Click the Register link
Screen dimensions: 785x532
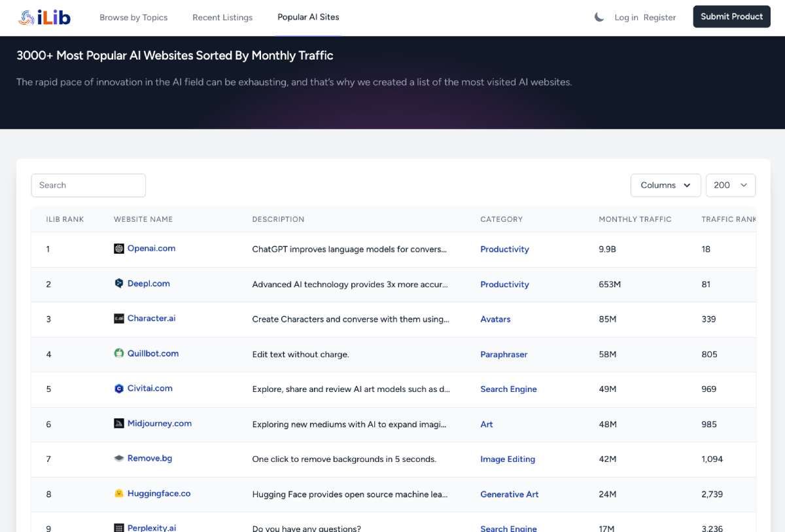coord(660,18)
